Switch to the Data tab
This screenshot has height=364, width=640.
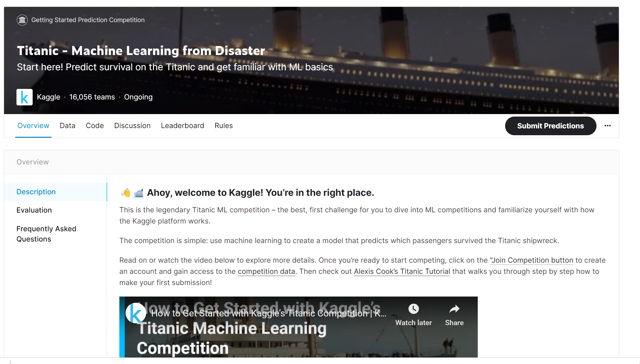[67, 126]
